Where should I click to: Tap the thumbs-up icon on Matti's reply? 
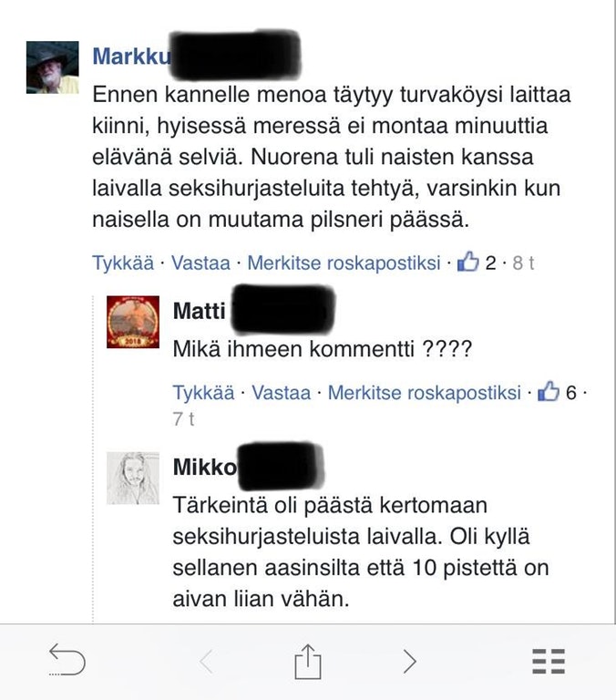pos(549,392)
